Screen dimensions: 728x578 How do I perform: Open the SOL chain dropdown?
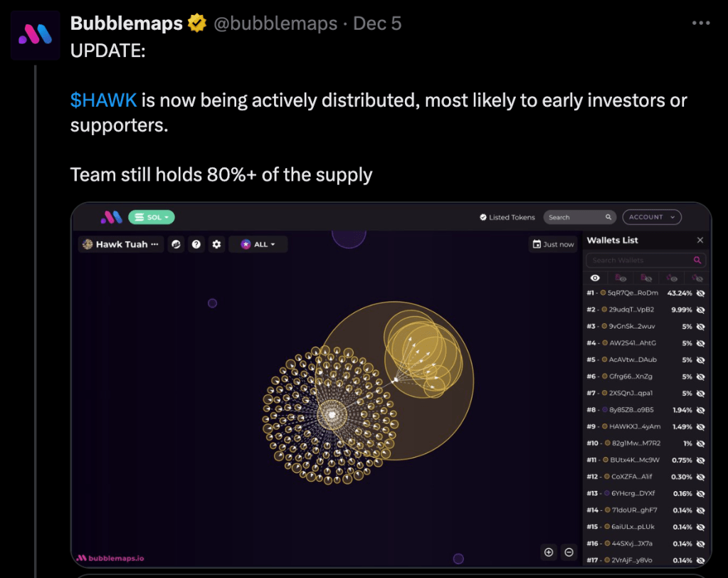tap(152, 217)
